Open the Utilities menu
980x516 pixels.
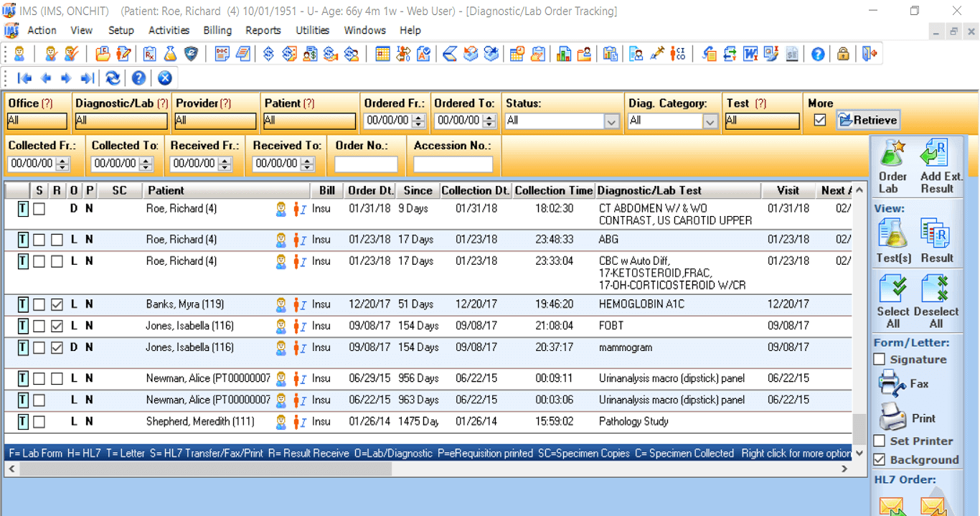point(312,30)
